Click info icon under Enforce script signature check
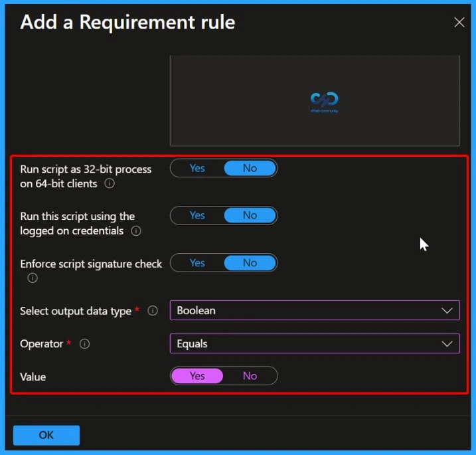The height and width of the screenshot is (455, 476). (33, 278)
